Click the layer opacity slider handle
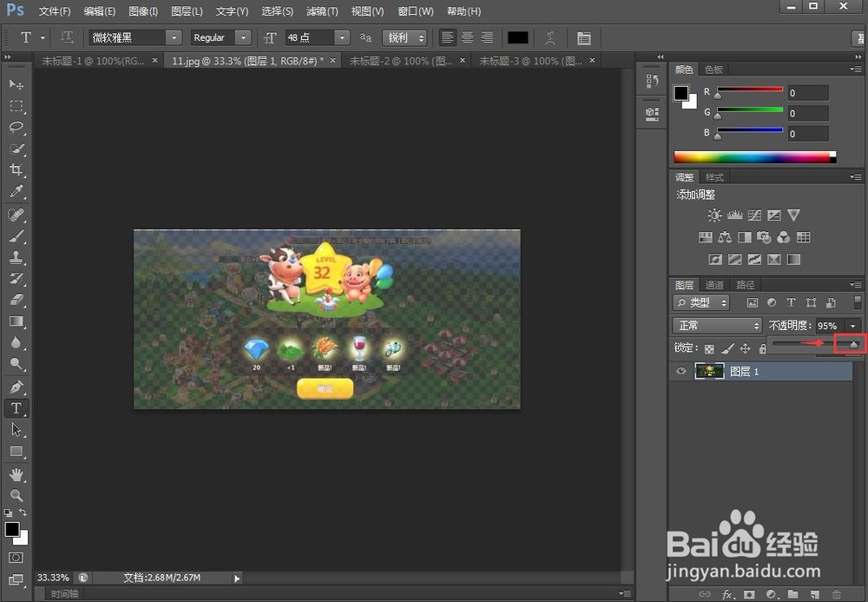 (853, 345)
